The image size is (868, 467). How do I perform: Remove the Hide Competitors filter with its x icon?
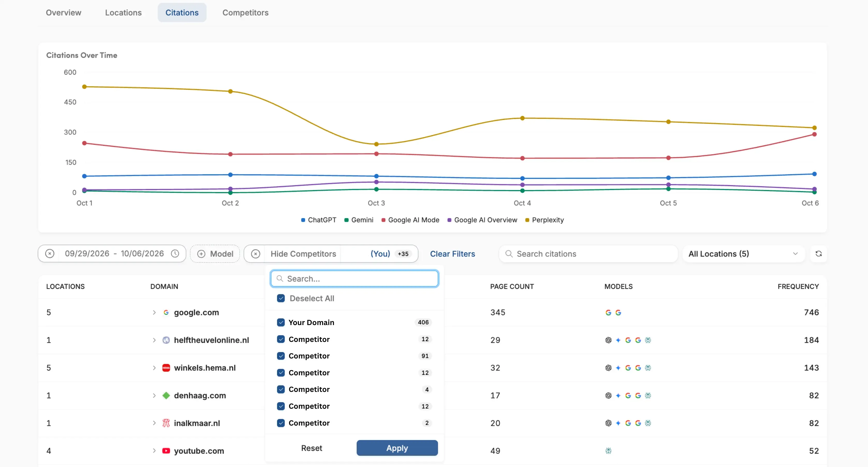pos(255,254)
